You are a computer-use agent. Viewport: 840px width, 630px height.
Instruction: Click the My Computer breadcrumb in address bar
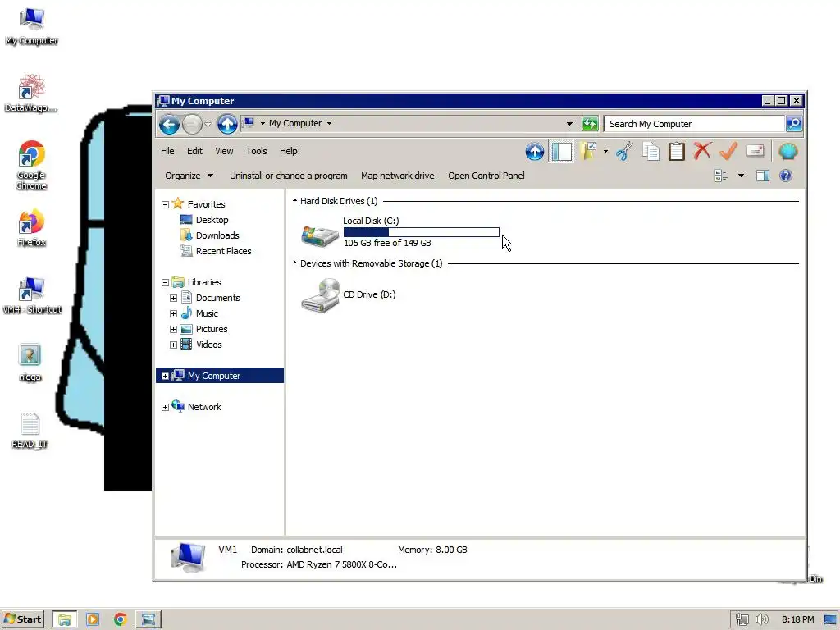tap(295, 123)
